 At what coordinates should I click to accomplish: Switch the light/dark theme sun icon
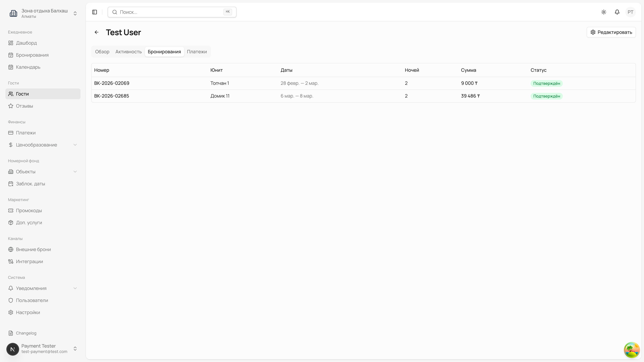(604, 12)
